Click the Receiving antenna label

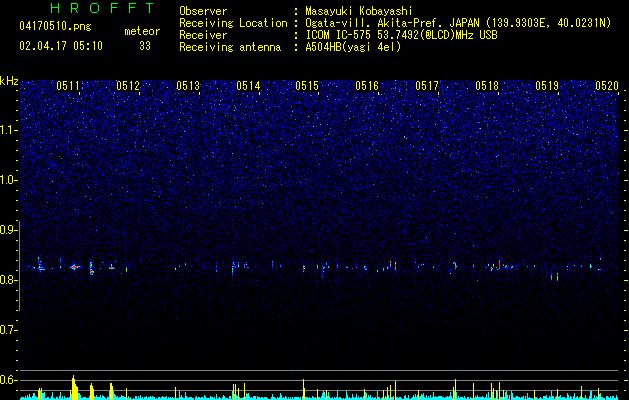tap(230, 47)
